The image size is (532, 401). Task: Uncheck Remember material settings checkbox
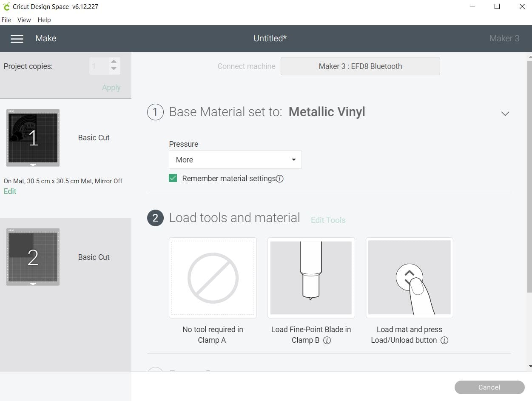(173, 178)
